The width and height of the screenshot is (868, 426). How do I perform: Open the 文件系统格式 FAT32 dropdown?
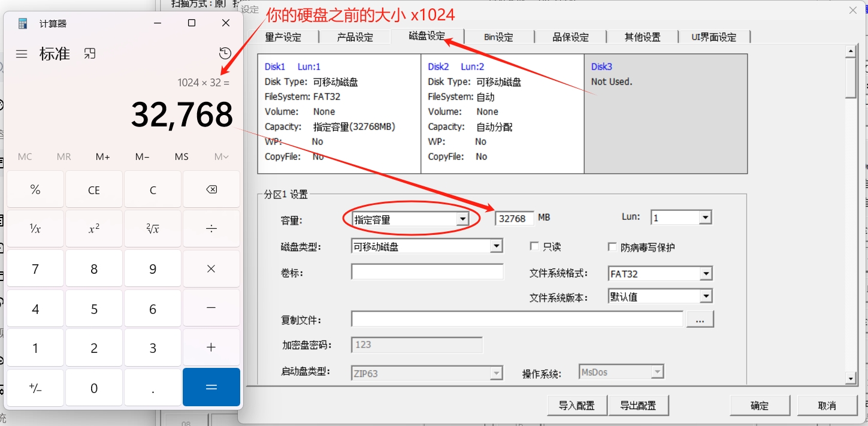(707, 273)
